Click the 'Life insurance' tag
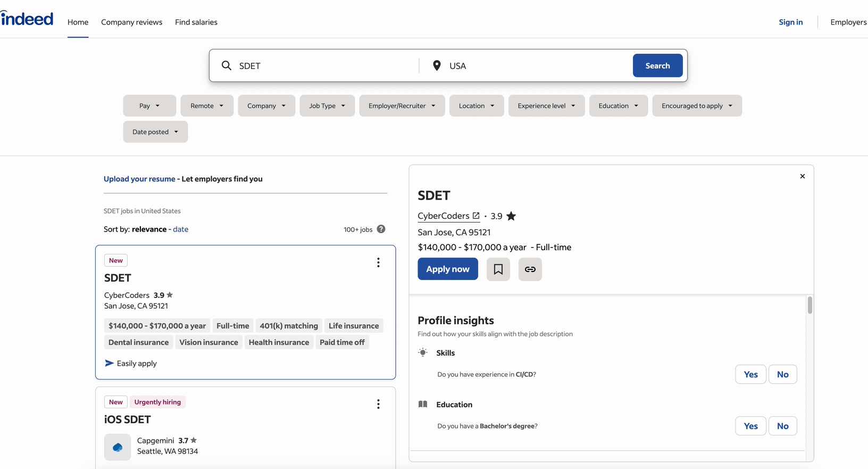 click(x=354, y=326)
